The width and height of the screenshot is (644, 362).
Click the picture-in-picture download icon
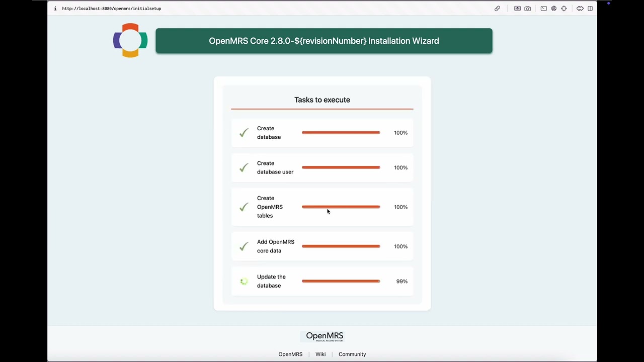coord(517,9)
